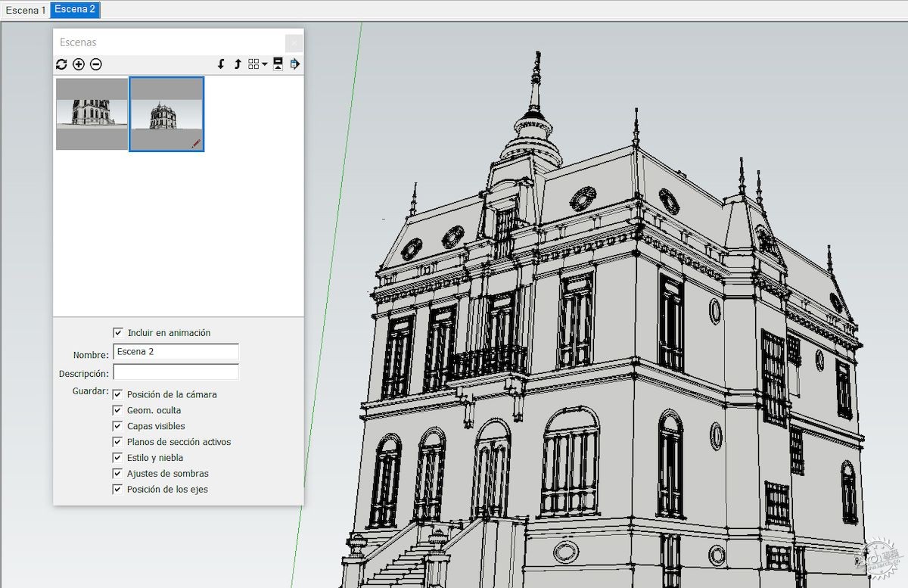
Task: Remove scene with the minus icon
Action: 96,64
